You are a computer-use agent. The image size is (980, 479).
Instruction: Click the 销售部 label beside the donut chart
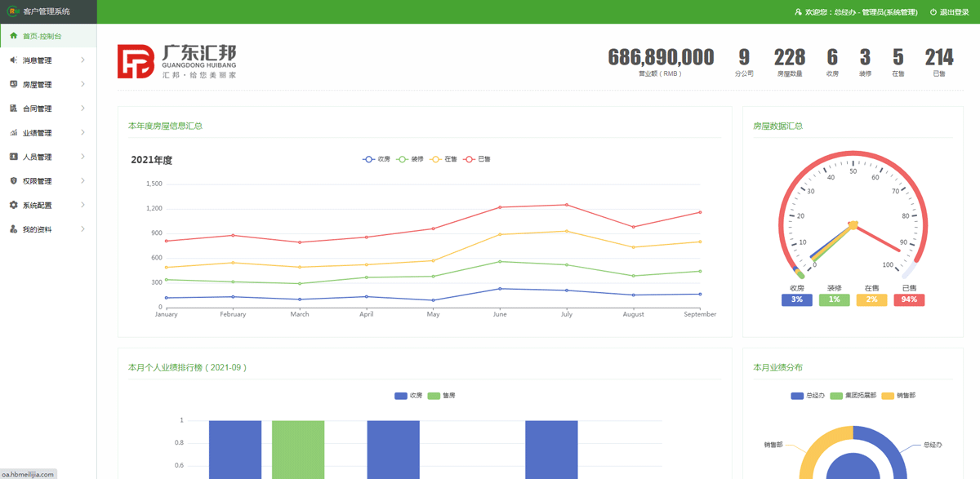point(773,445)
